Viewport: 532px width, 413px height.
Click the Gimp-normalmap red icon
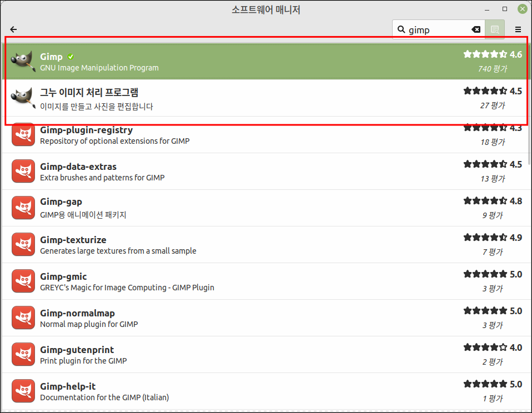point(23,318)
